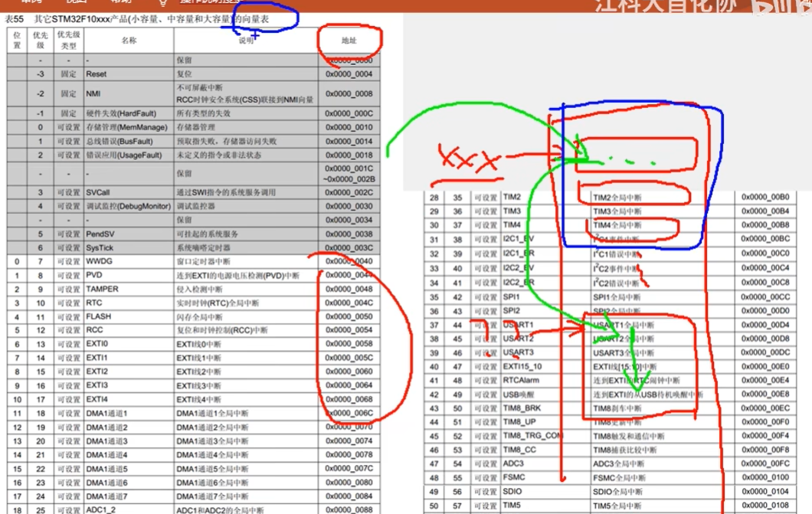Click the EXTI线1中断 description
The height and width of the screenshot is (514, 812).
(199, 358)
